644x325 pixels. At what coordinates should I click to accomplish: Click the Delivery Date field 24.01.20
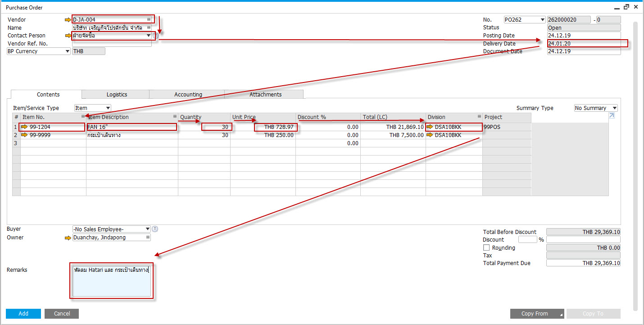click(x=584, y=44)
